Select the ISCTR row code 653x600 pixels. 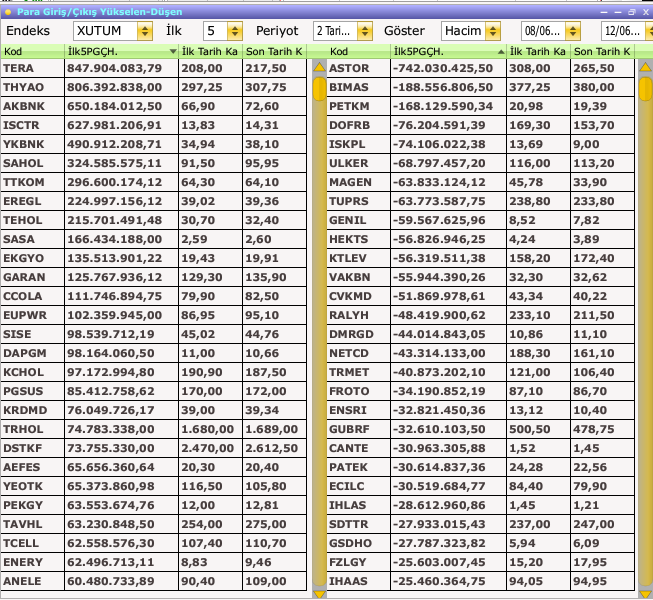(21, 125)
